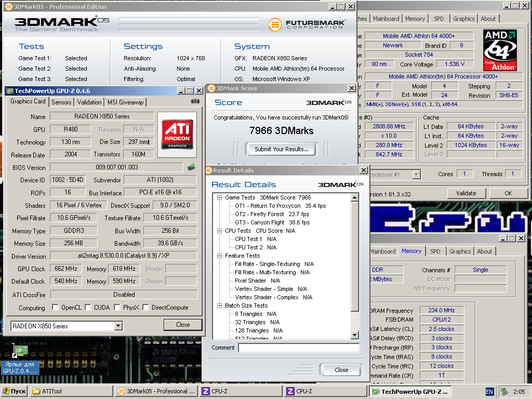Image resolution: width=532 pixels, height=399 pixels.
Task: Open the Graphics tab in lower CPU-Z window
Action: pyautogui.click(x=460, y=251)
